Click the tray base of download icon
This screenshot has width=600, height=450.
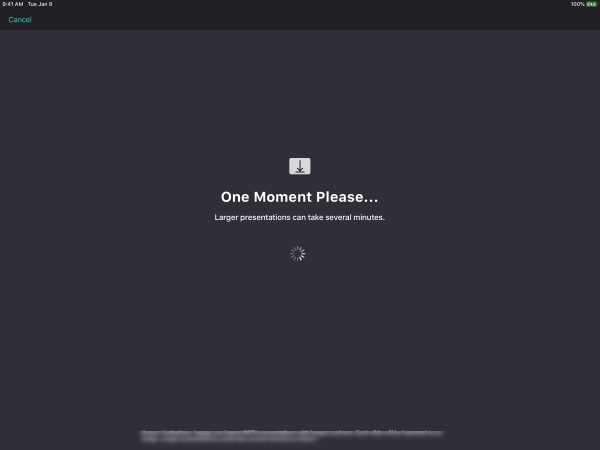point(300,171)
